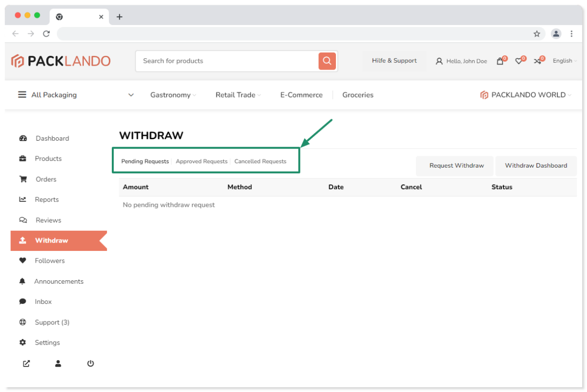587x392 pixels.
Task: Close the current browser tab
Action: pos(101,17)
